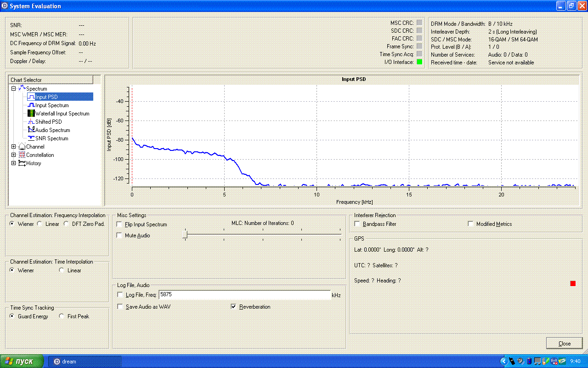Select the SNR Spectrum tree label
Viewport: 588px width, 368px height.
click(x=52, y=138)
